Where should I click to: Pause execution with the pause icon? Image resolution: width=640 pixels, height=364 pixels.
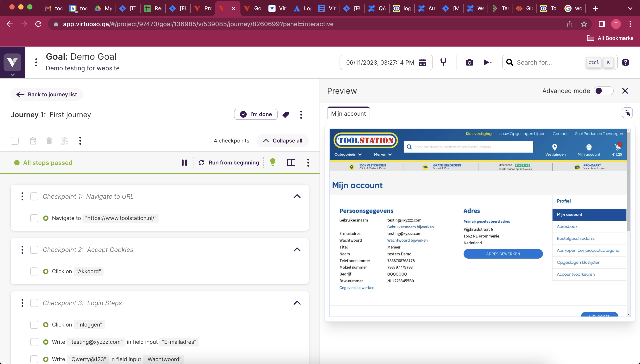coord(184,163)
